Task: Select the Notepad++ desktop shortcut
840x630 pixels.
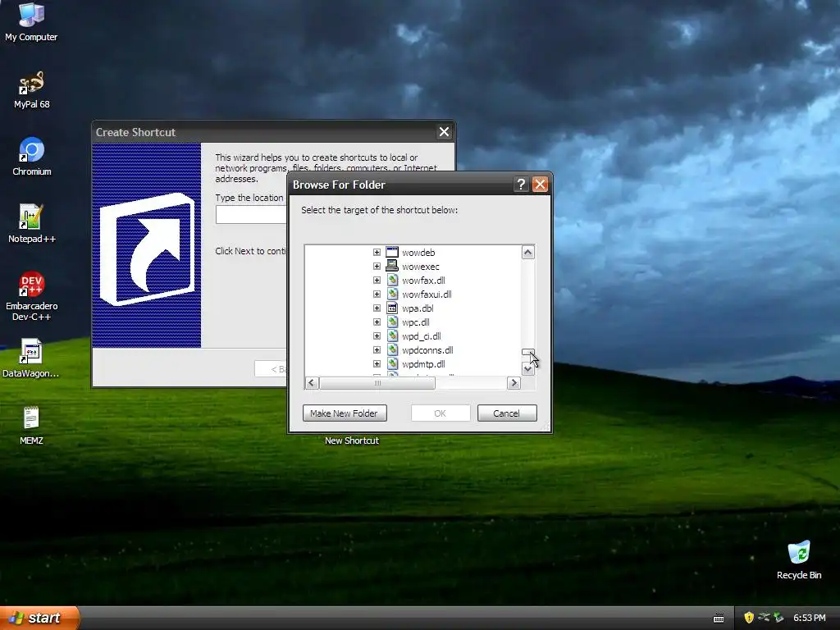Action: coord(31,224)
